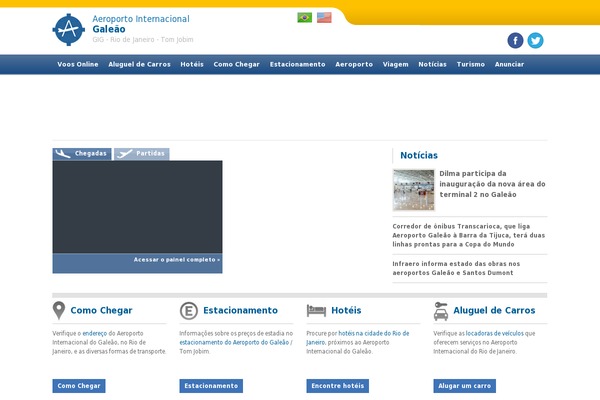
Task: Open Turismo menu item
Action: [471, 64]
